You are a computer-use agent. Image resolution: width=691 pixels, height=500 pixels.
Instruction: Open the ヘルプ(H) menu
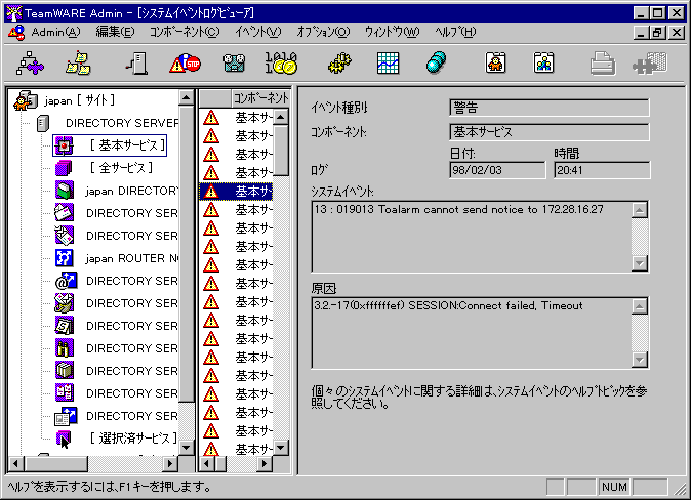[x=456, y=33]
